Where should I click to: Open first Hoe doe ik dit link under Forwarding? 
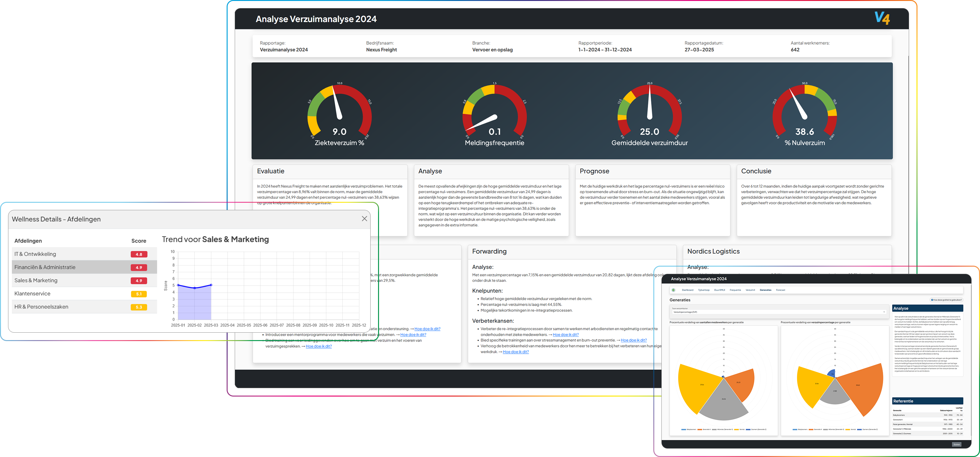[x=565, y=335]
